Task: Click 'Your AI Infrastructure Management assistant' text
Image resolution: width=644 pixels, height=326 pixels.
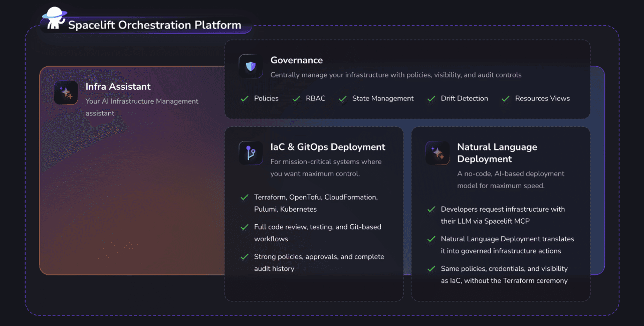Action: pos(142,107)
